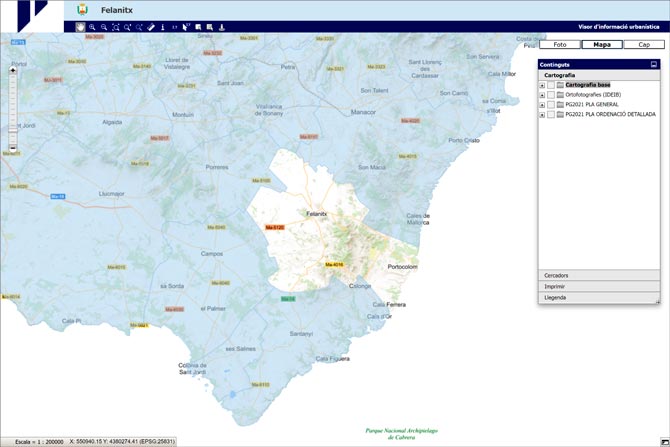The image size is (670, 447).
Task: Click the PG2021 PLA GENERAL folder icon
Action: pyautogui.click(x=560, y=104)
